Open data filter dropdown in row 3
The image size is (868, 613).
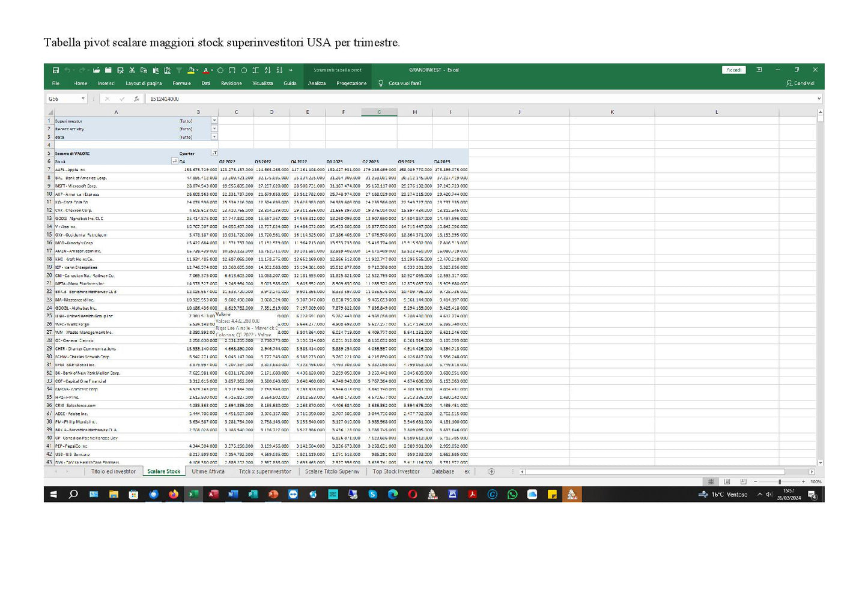214,137
